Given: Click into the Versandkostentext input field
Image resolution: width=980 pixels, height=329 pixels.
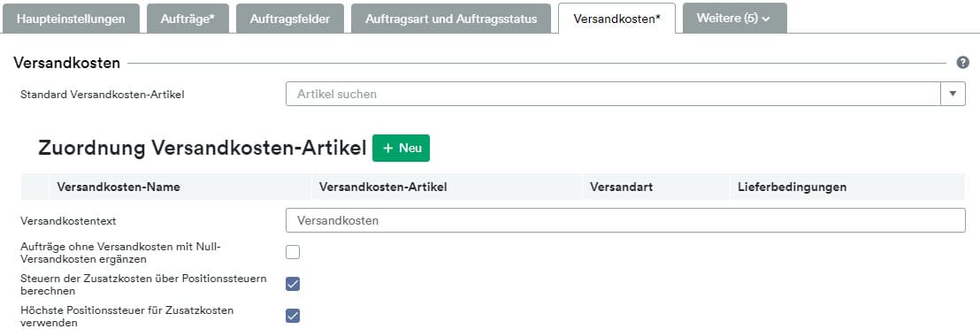Looking at the screenshot, I should pyautogui.click(x=625, y=220).
